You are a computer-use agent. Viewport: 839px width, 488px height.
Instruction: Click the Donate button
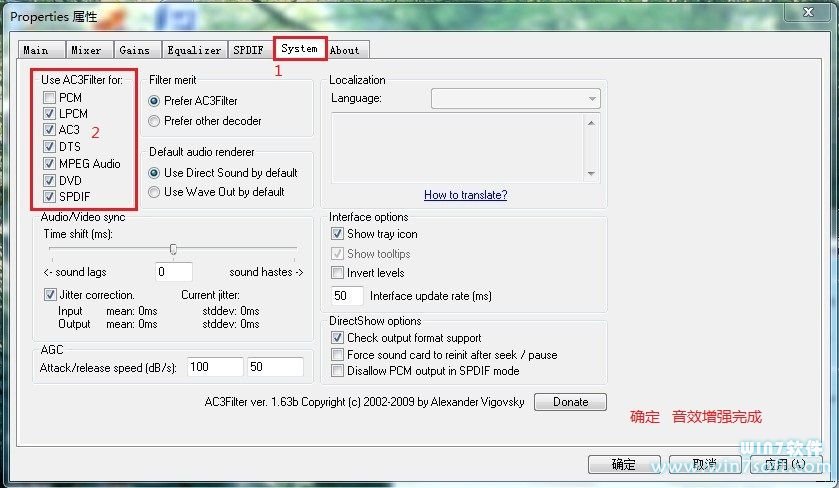pos(570,402)
